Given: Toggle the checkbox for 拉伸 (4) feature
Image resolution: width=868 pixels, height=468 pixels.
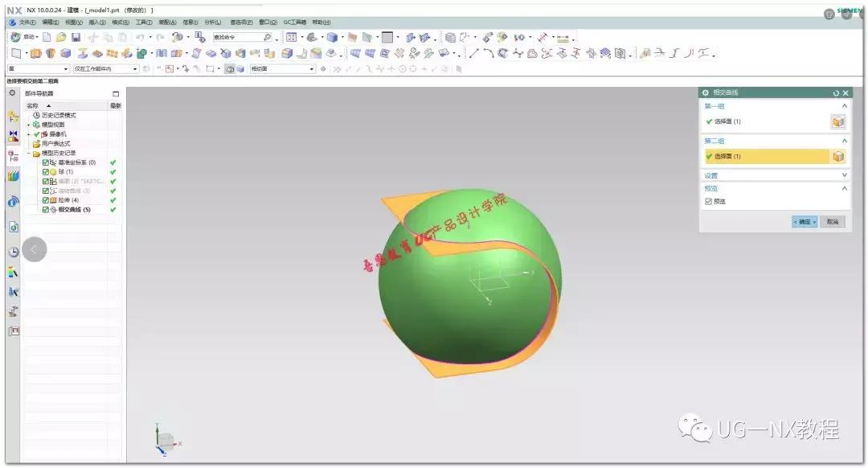Looking at the screenshot, I should pyautogui.click(x=46, y=199).
